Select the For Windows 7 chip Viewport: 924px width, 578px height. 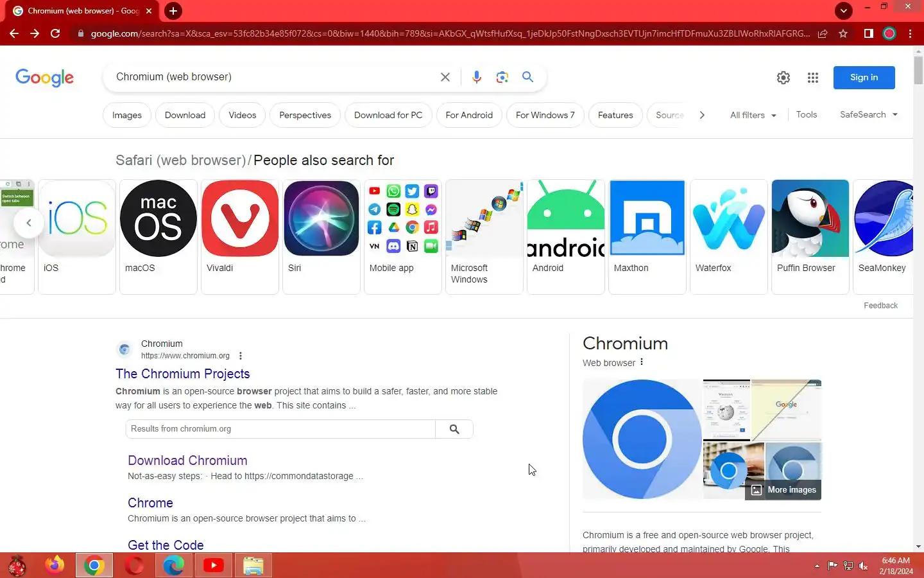coord(545,115)
